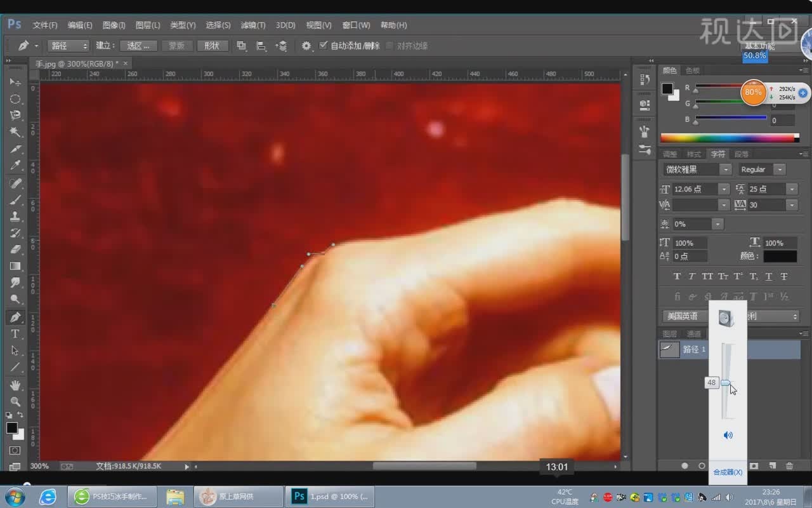812x508 pixels.
Task: Open 滤镜(T) menu
Action: click(253, 25)
